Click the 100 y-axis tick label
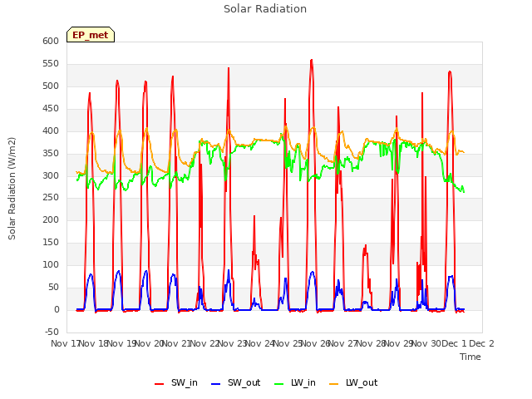This screenshot has width=532, height=399. point(51,264)
